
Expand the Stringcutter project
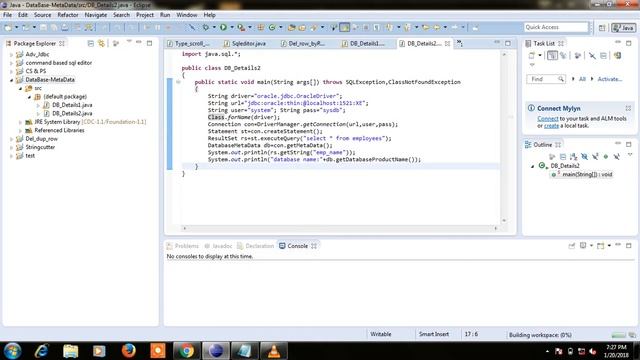11,147
